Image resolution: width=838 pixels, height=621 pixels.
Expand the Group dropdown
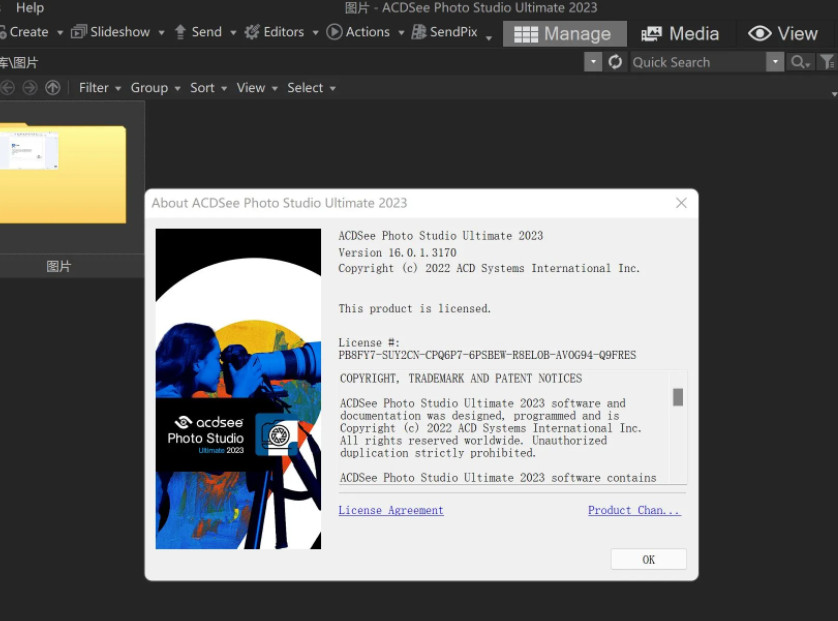[155, 88]
